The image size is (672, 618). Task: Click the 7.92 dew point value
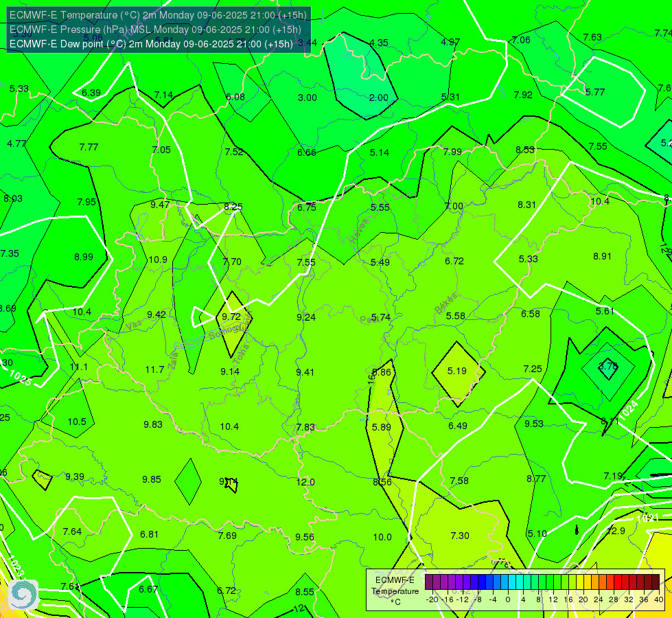coord(523,95)
